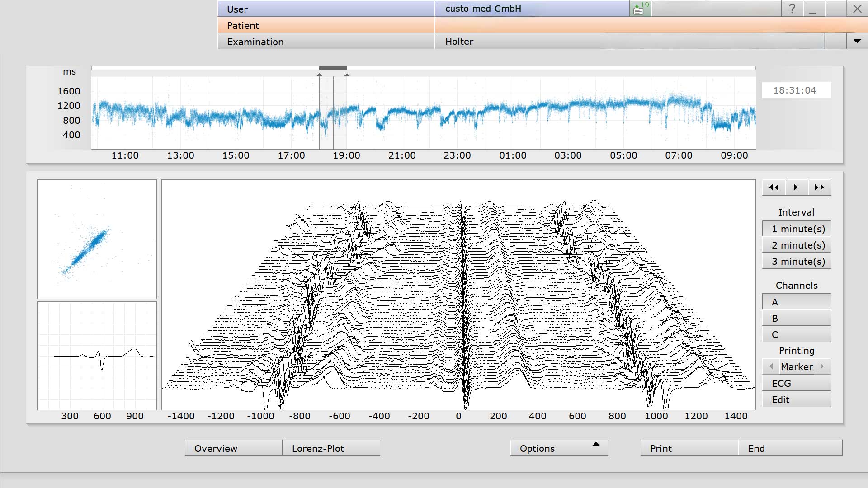Click the 18:31:04 time display field
Image resolution: width=868 pixels, height=488 pixels.
pyautogui.click(x=796, y=90)
